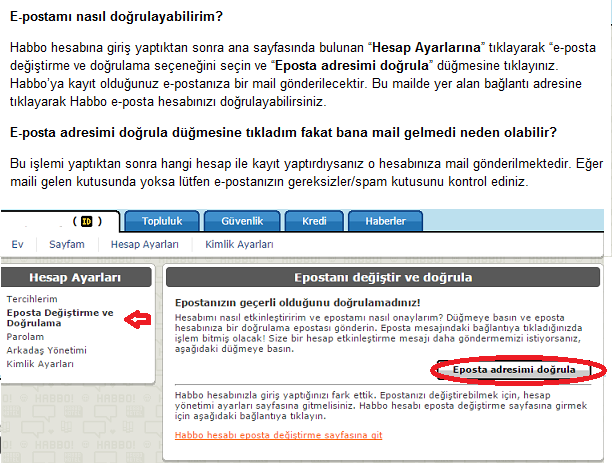Click the text 'Epostanızın geçerli olduğunu doğrulamadınız!'

point(298,303)
